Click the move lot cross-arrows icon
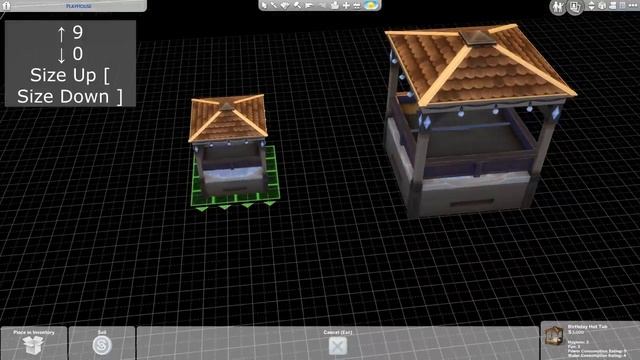The width and height of the screenshot is (640, 360). click(x=346, y=5)
